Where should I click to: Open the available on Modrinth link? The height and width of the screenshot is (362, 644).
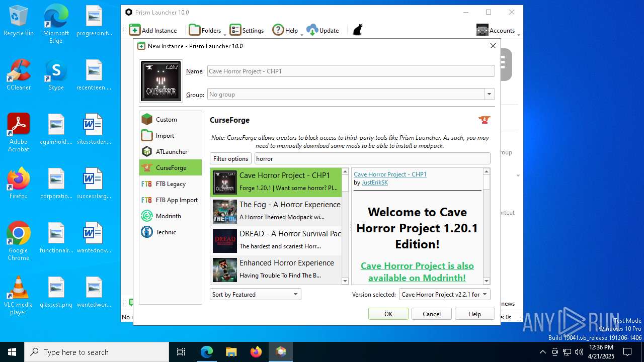417,271
